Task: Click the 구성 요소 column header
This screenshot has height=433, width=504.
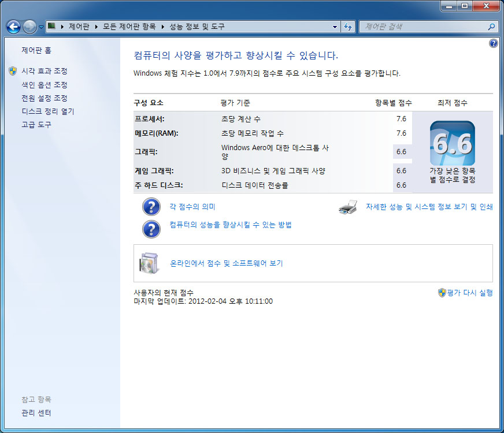Action: pos(149,103)
